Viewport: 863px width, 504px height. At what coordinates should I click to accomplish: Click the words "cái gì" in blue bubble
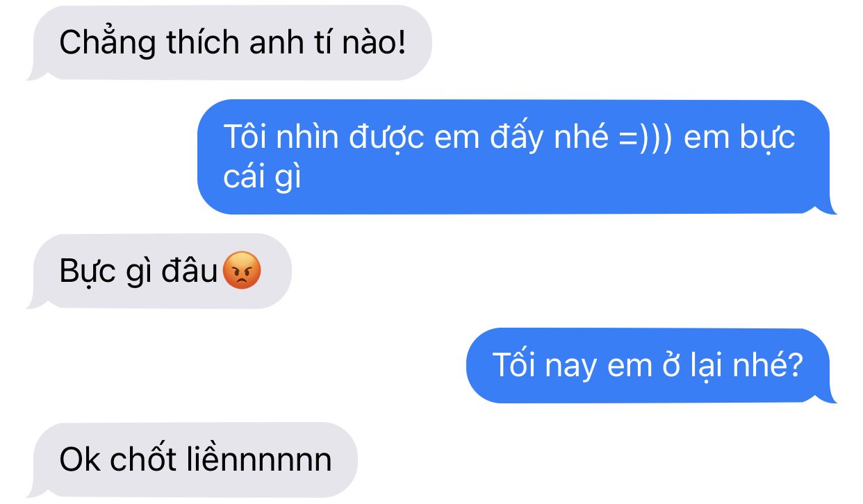(262, 178)
